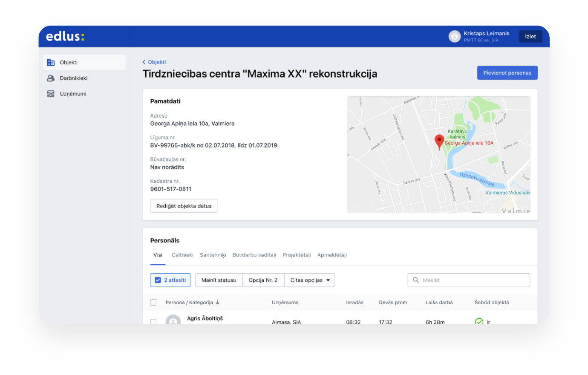588x375 pixels.
Task: Open Uzņēmumi in the sidebar
Action: pyautogui.click(x=84, y=94)
